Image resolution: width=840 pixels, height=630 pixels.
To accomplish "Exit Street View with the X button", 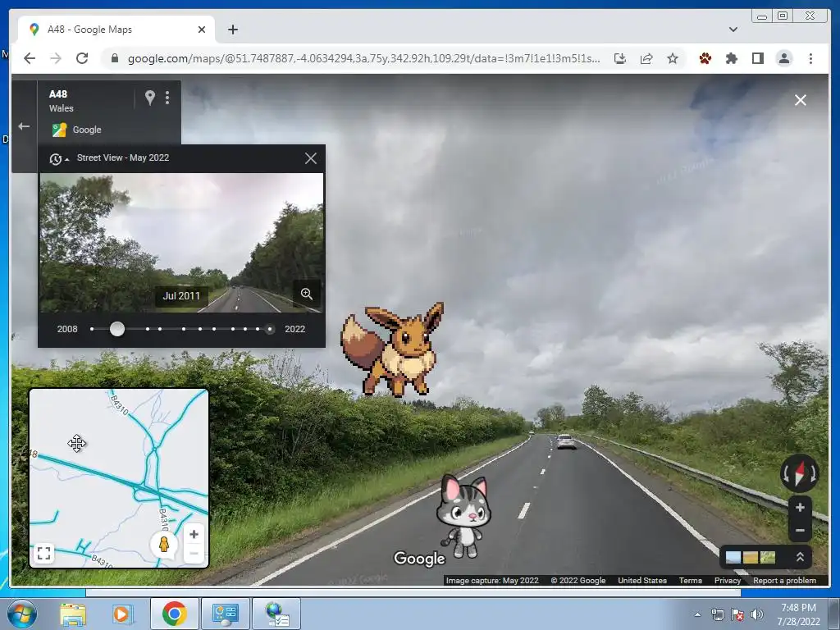I will click(801, 100).
